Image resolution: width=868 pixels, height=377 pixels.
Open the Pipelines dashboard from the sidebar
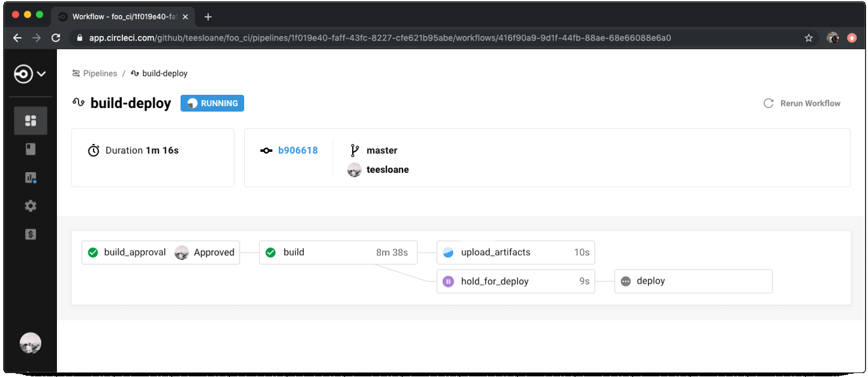31,120
